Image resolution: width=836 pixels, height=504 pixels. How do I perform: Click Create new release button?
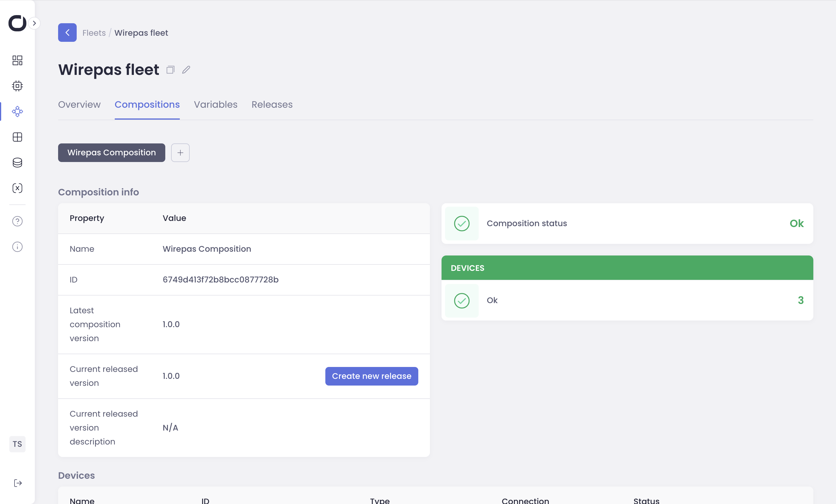click(372, 376)
